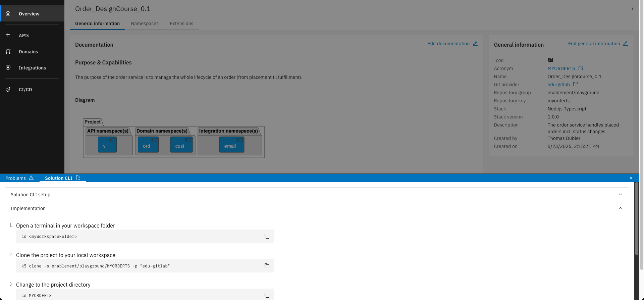Open Domains in the sidebar

tap(28, 52)
